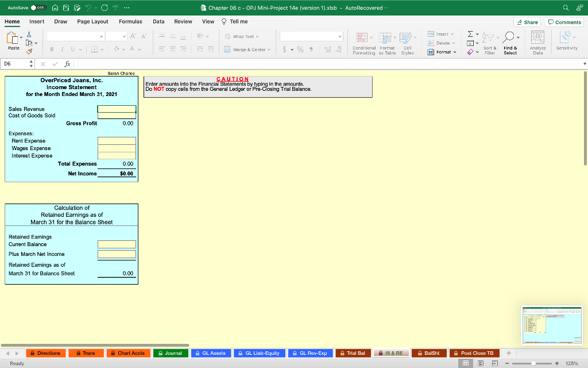Toggle Italic formatting
588x368 pixels.
(62, 49)
